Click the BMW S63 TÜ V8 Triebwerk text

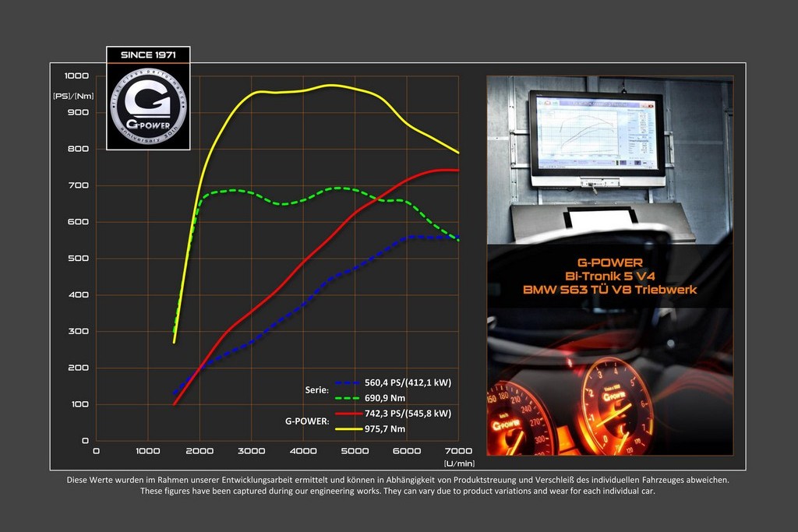click(609, 290)
